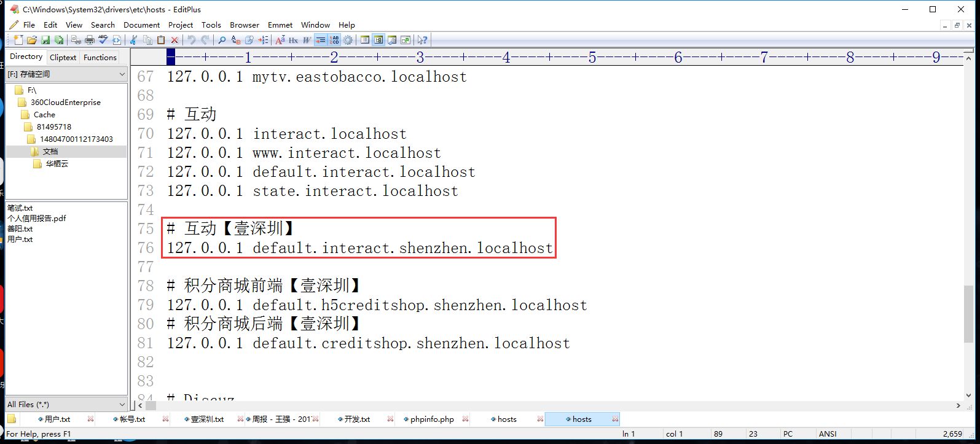Switch to the Cliptext side panel tab

[x=63, y=57]
